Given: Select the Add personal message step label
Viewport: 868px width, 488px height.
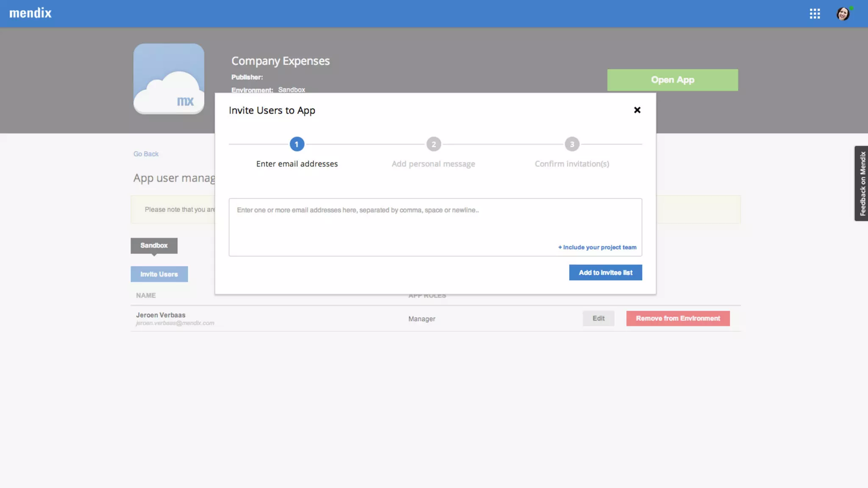Looking at the screenshot, I should point(433,164).
